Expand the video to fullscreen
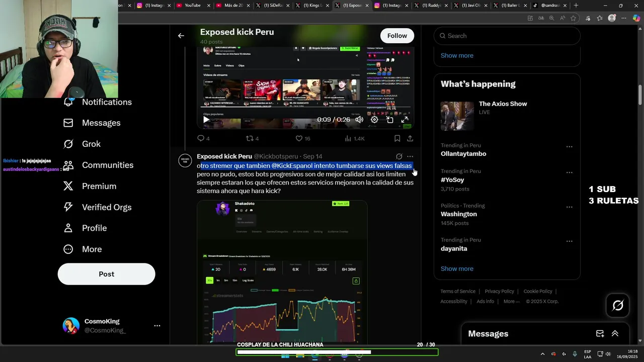The image size is (644, 362). coord(405,120)
